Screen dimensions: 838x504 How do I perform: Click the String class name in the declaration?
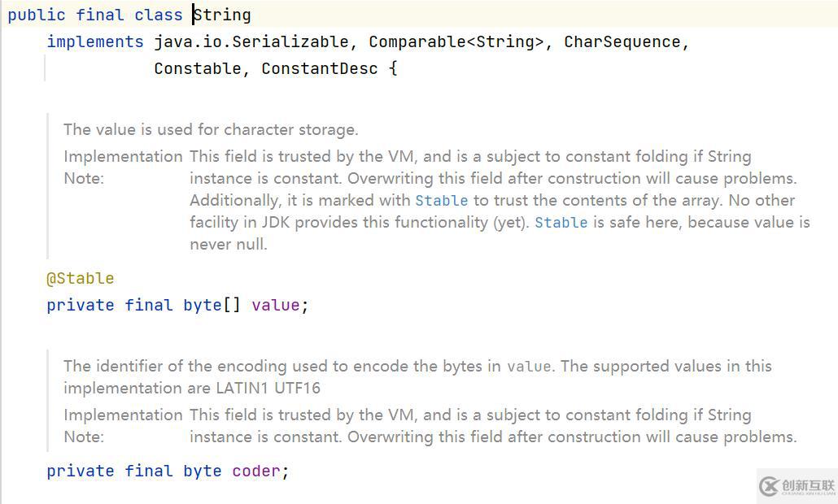223,15
